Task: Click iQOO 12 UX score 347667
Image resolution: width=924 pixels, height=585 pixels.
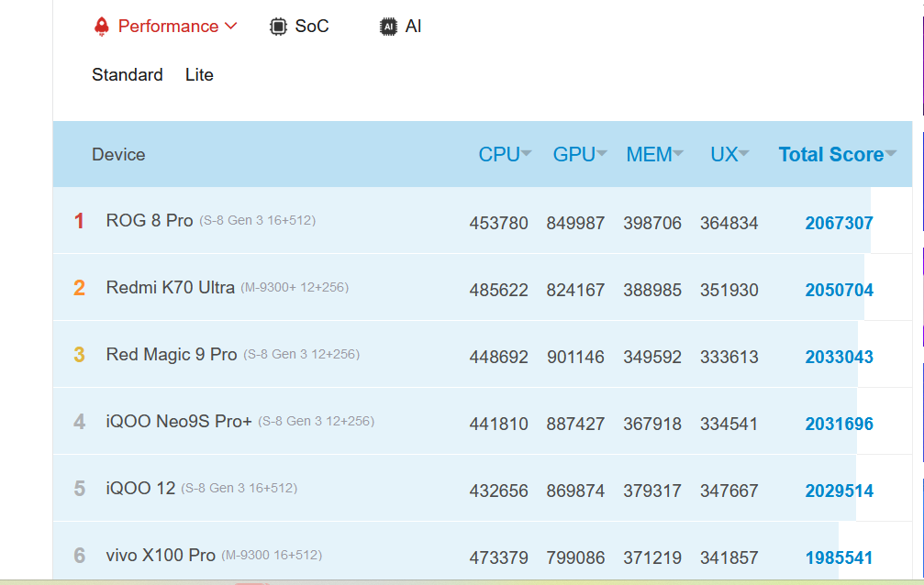Action: 729,491
